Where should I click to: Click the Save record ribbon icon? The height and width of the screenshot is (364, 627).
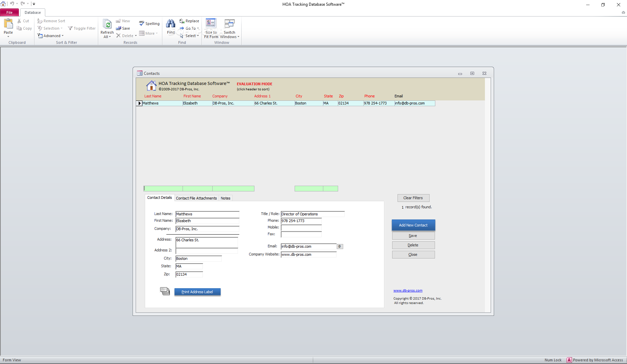point(118,28)
